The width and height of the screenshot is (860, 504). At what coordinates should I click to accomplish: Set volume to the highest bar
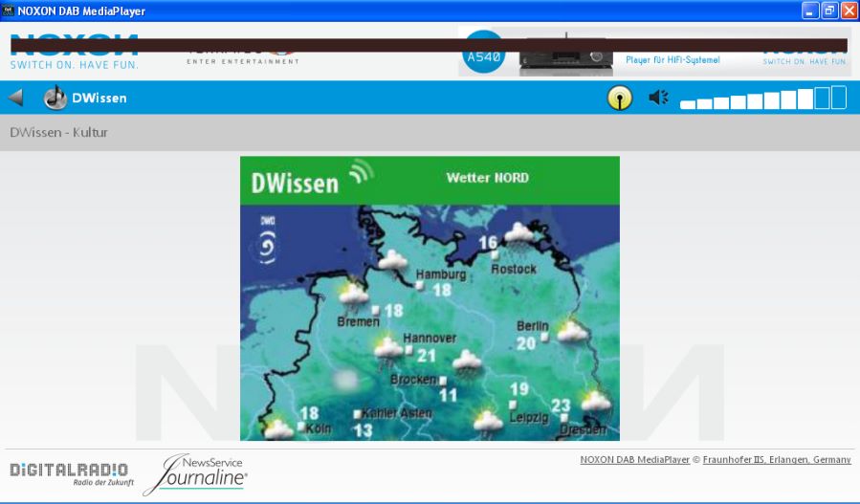[839, 97]
